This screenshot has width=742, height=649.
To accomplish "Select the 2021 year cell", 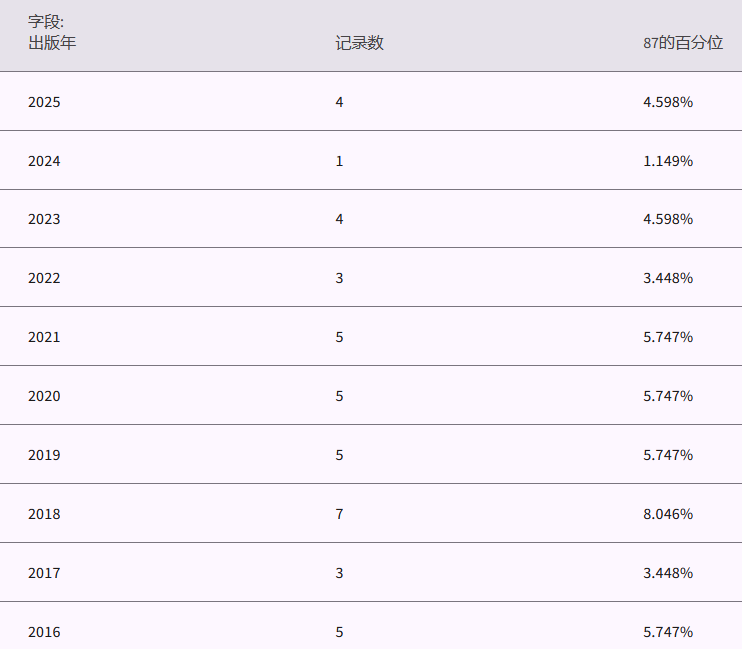I will click(x=44, y=337).
